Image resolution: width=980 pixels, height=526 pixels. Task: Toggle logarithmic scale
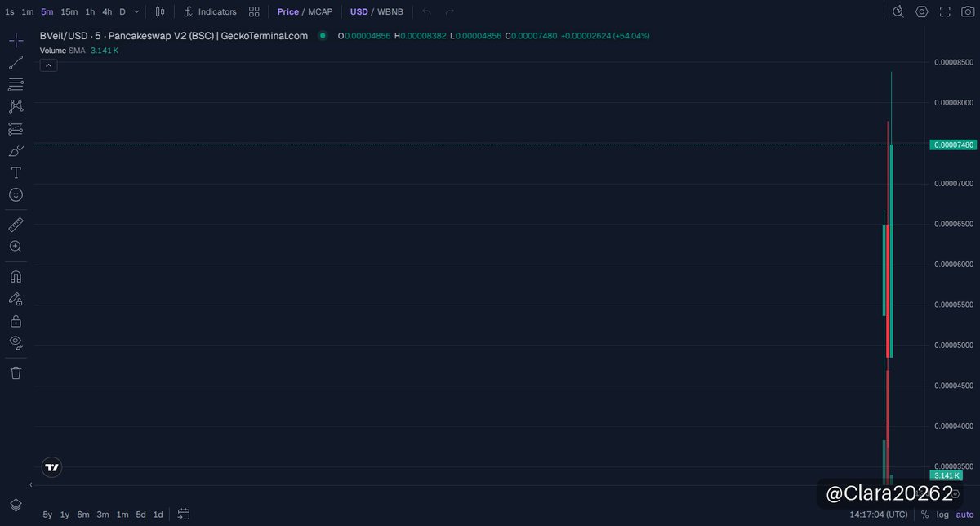[x=942, y=515]
